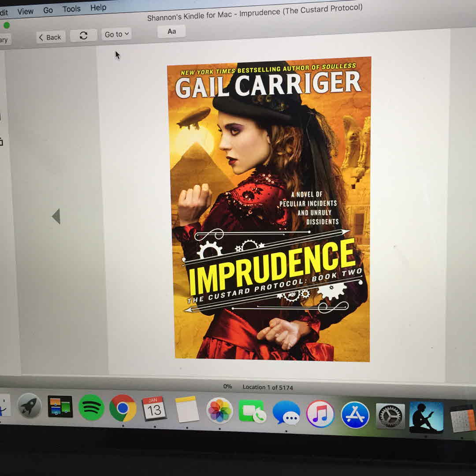Open the Go menu in menu bar
The image size is (476, 476).
[x=48, y=10]
